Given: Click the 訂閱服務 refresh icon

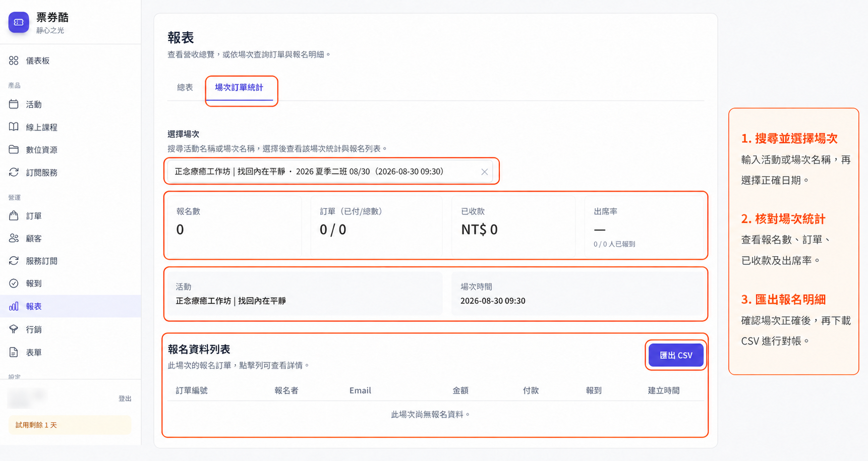Looking at the screenshot, I should [x=14, y=172].
